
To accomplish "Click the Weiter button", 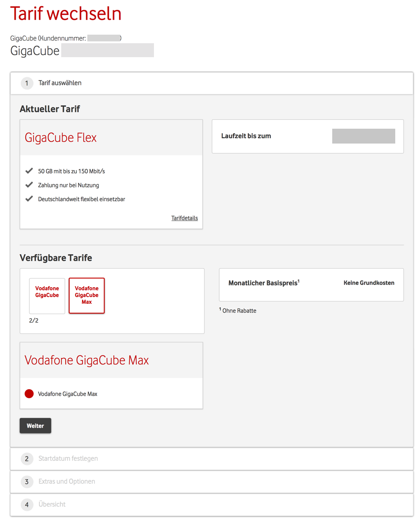I will point(35,425).
